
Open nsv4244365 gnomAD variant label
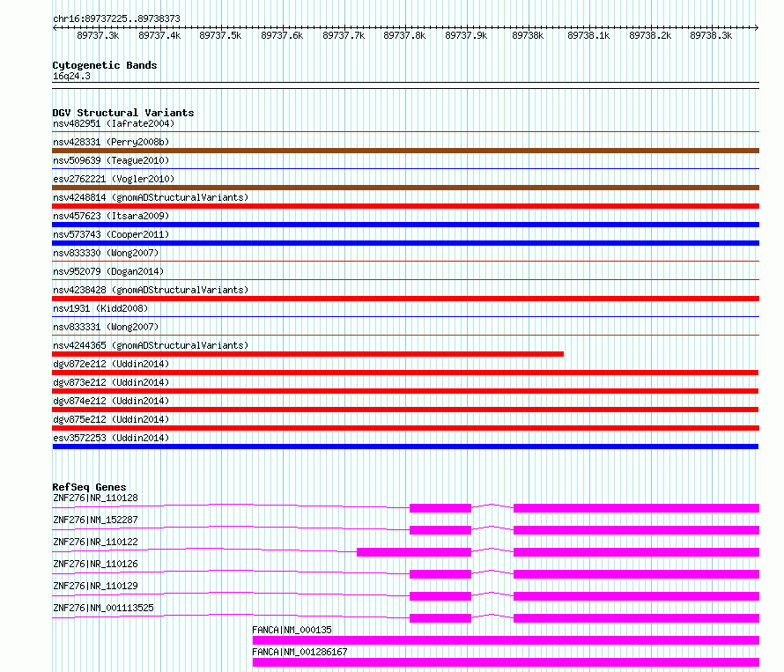[151, 345]
